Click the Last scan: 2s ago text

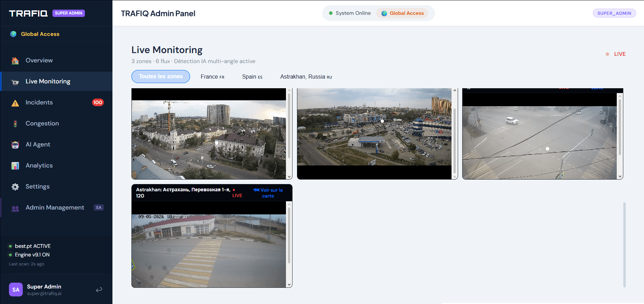point(27,264)
